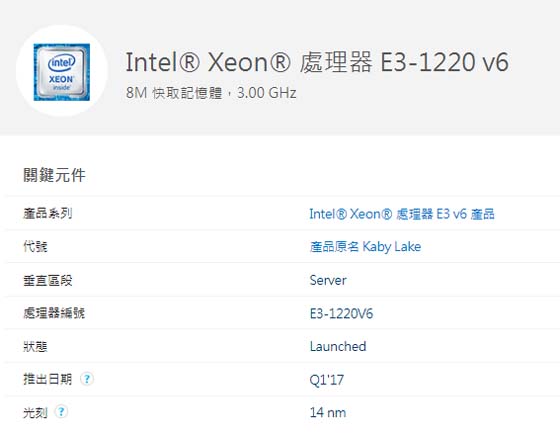Click the 推出日期 label text
Viewport: 560px width, 436px height.
click(x=48, y=379)
